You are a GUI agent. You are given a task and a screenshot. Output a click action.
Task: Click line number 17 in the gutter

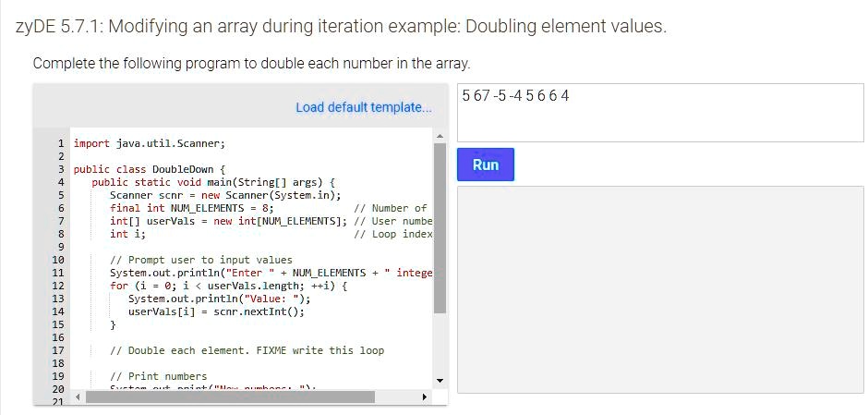click(x=57, y=350)
